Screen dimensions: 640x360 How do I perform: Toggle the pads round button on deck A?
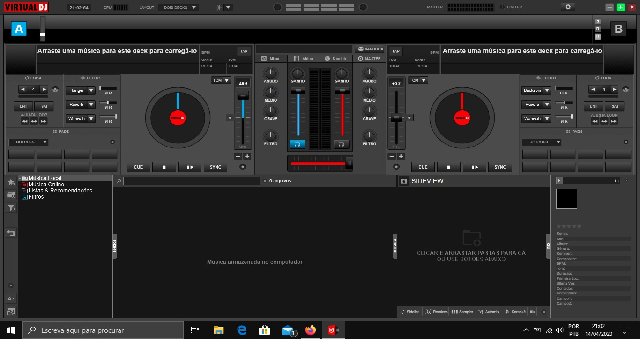click(x=112, y=142)
